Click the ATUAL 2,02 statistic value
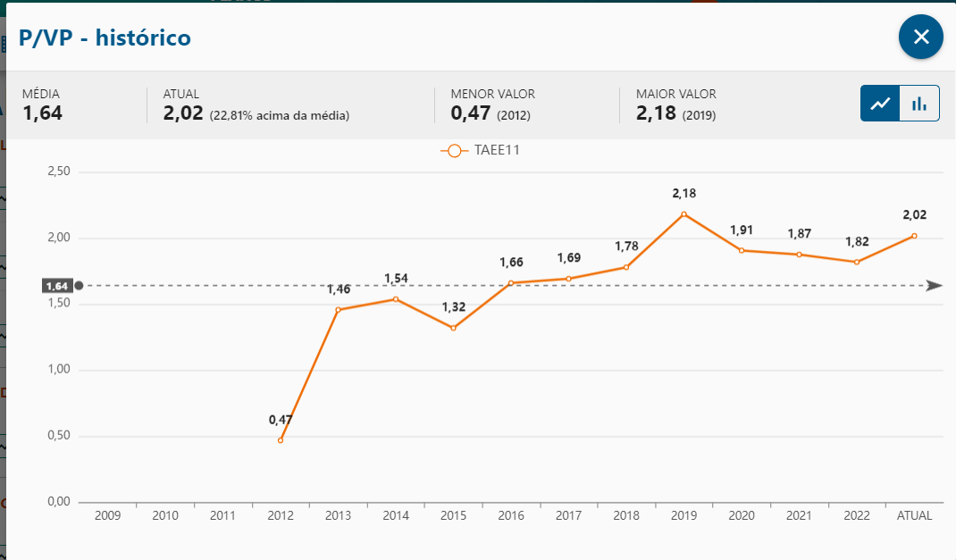 click(x=184, y=114)
